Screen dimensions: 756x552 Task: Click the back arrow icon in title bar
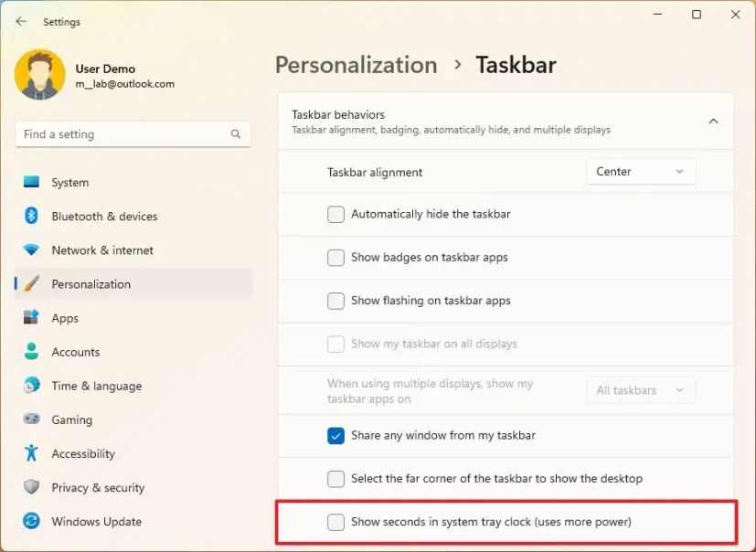click(21, 21)
